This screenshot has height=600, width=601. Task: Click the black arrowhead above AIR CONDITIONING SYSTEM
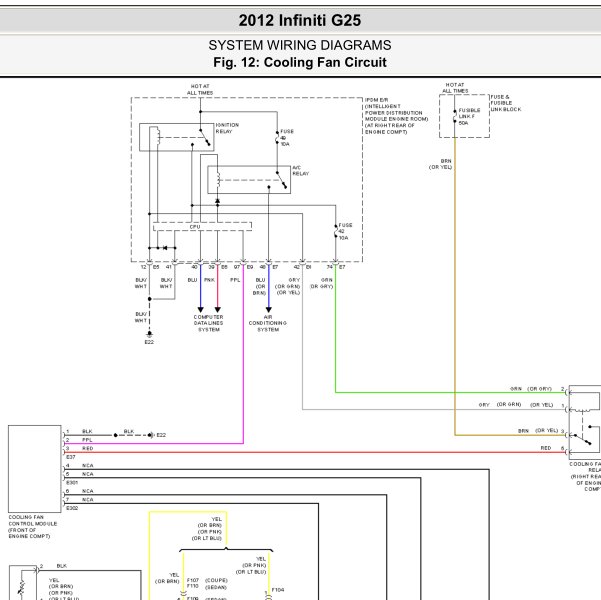coord(269,309)
